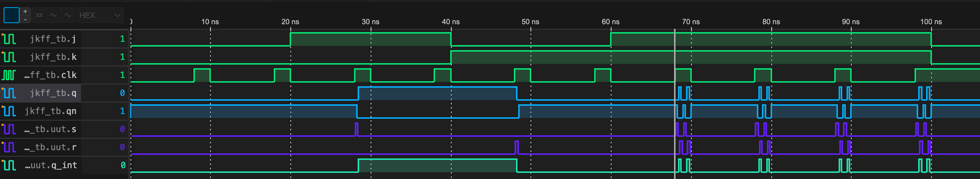The height and width of the screenshot is (179, 980).
Task: Click the waveform cursor line near 68 ns
Action: (x=674, y=102)
